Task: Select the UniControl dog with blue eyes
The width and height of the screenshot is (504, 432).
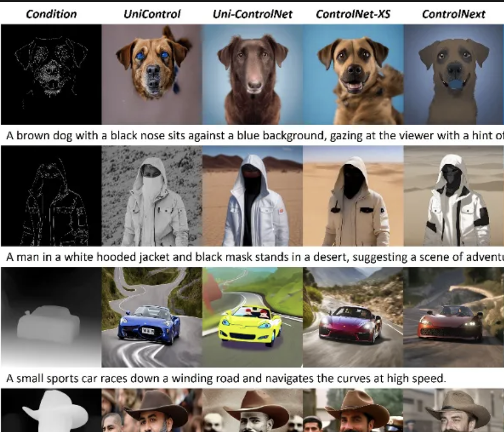Action: (x=151, y=75)
